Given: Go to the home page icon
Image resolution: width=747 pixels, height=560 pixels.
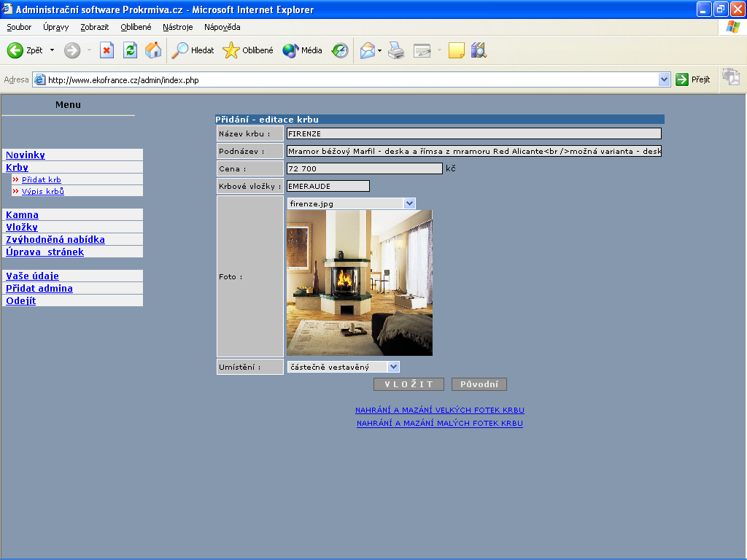Looking at the screenshot, I should 153,50.
